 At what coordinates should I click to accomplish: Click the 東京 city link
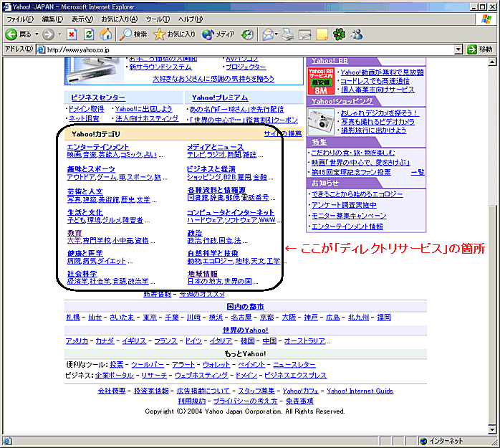[x=150, y=318]
